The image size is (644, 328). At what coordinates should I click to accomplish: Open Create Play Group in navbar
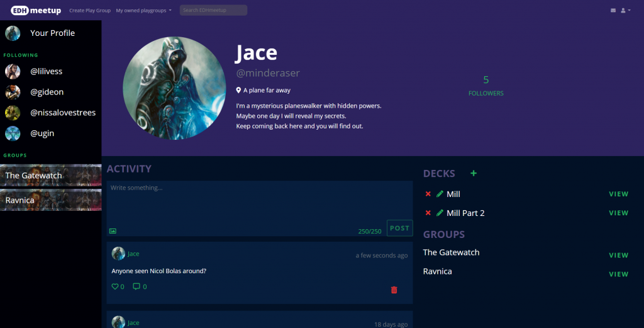coord(89,11)
